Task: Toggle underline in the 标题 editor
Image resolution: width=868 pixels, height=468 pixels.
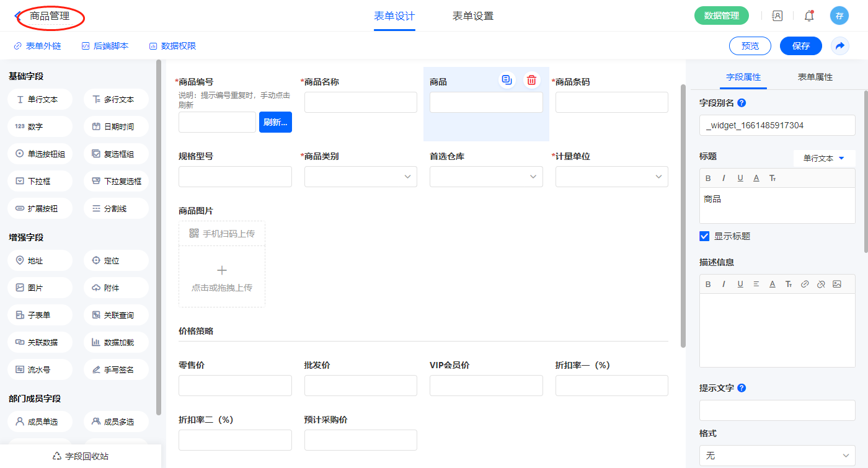Action: pos(740,178)
